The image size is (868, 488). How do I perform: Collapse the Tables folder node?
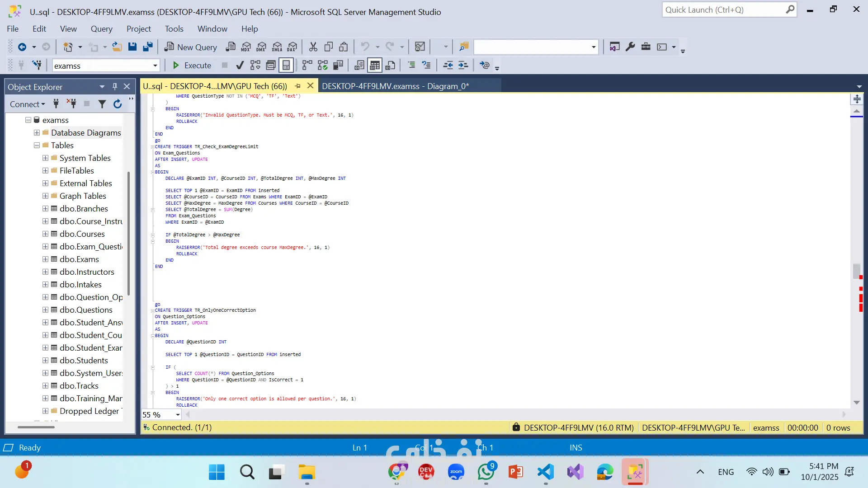coord(37,145)
